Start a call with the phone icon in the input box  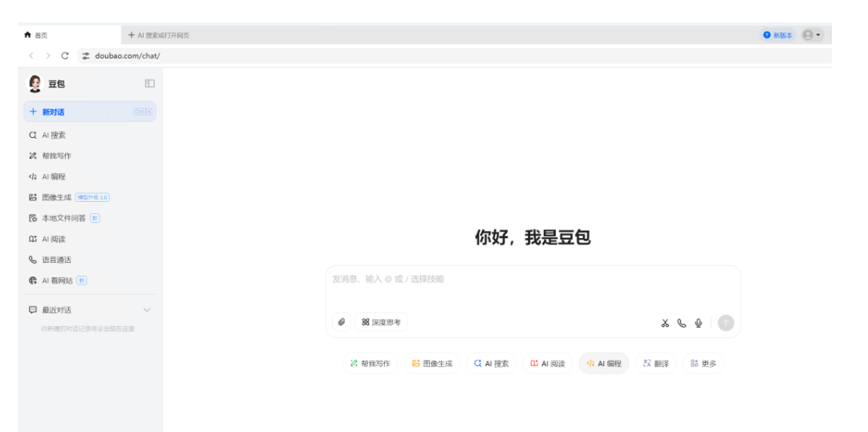click(682, 323)
